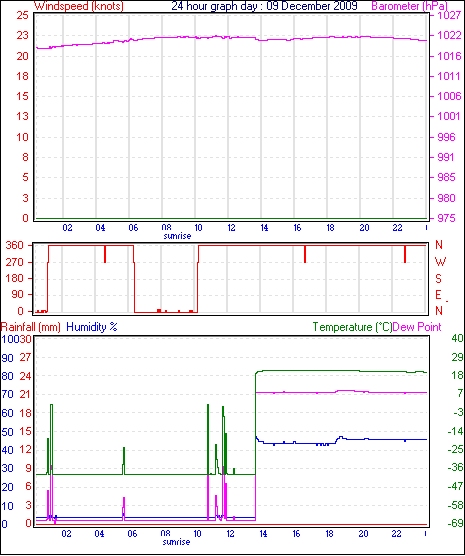This screenshot has height=556, width=465.
Task: Click the W wind direction label
Action: 440,262
